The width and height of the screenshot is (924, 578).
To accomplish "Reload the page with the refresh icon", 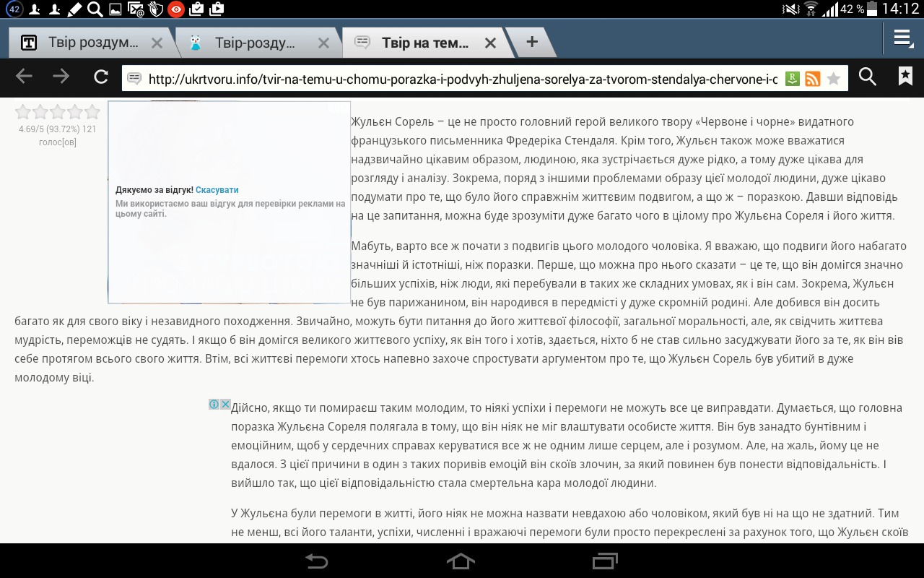I will point(101,77).
